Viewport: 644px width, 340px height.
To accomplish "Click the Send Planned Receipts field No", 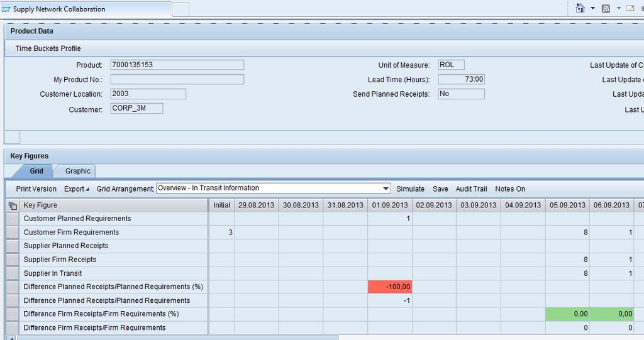I will click(461, 94).
